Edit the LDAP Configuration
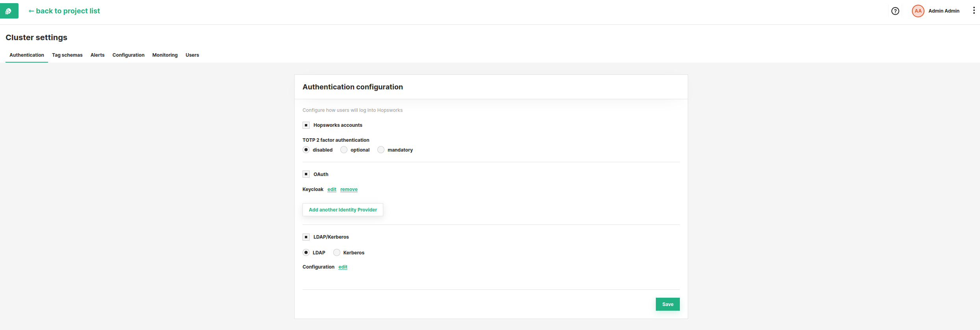The width and height of the screenshot is (980, 330). (x=343, y=267)
